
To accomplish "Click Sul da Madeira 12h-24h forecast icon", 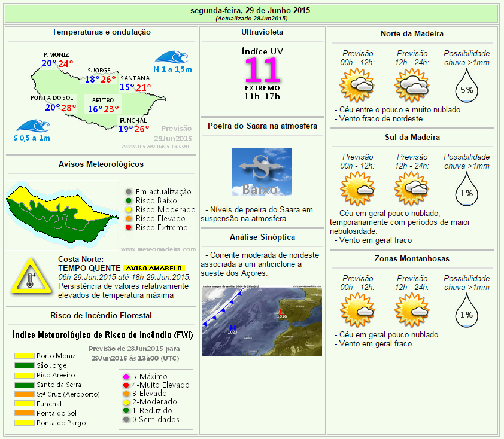I will pyautogui.click(x=412, y=188).
